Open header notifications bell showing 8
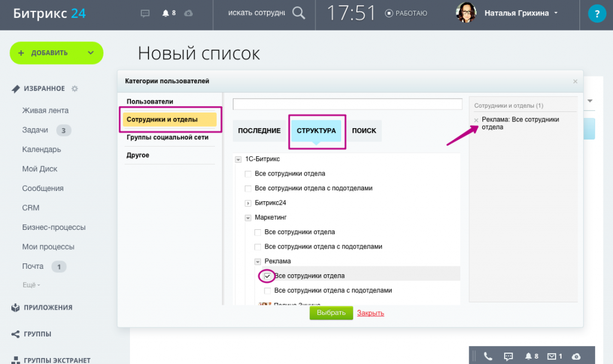Image resolution: width=613 pixels, height=364 pixels. click(169, 13)
